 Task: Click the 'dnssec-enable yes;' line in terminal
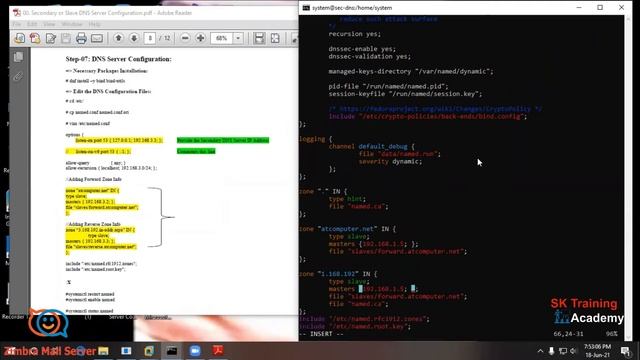(362, 49)
